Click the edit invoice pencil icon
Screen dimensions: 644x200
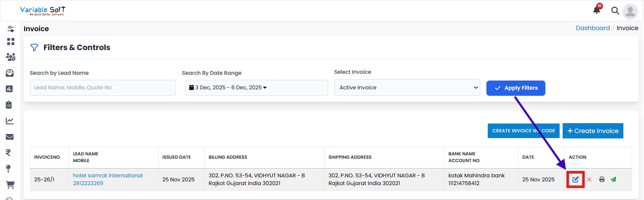(x=575, y=179)
